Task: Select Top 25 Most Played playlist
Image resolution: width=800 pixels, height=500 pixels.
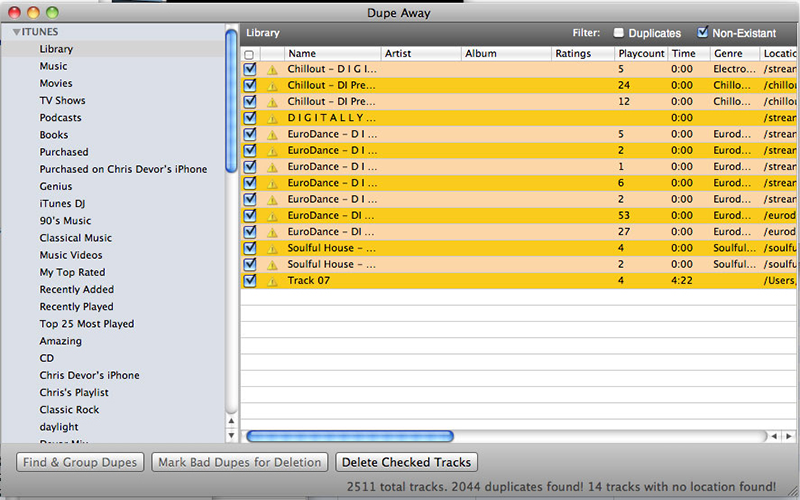Action: (x=87, y=324)
